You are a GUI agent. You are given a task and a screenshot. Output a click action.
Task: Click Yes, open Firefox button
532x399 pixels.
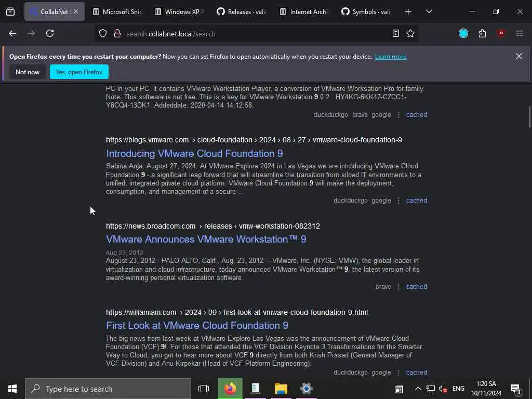tap(79, 72)
